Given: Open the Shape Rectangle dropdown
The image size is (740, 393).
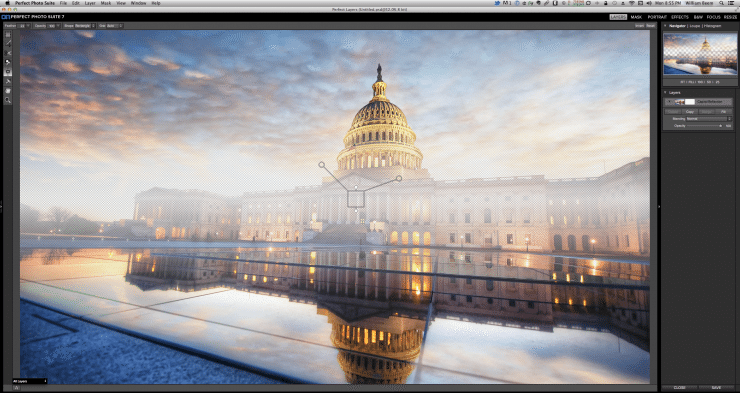Looking at the screenshot, I should (x=85, y=26).
